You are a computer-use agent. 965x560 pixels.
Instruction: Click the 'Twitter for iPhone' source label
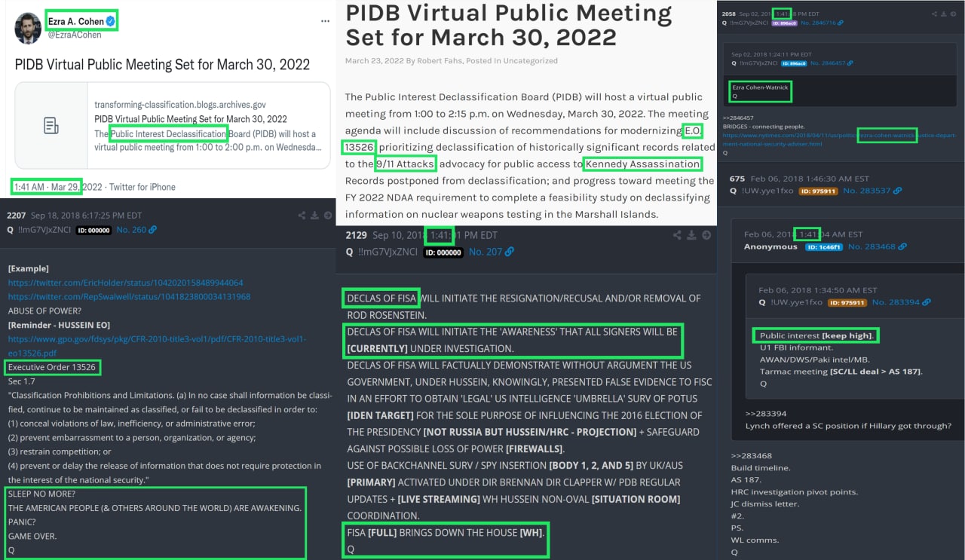pos(142,187)
